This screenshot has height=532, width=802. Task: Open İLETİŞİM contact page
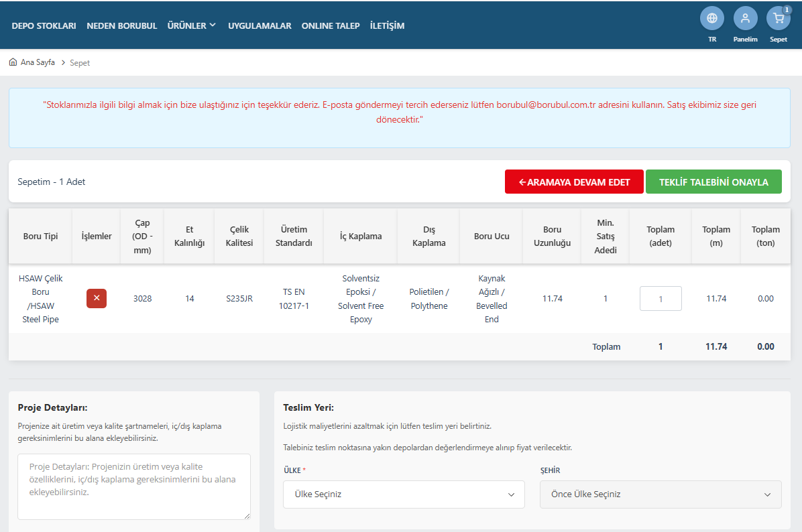[x=387, y=25]
